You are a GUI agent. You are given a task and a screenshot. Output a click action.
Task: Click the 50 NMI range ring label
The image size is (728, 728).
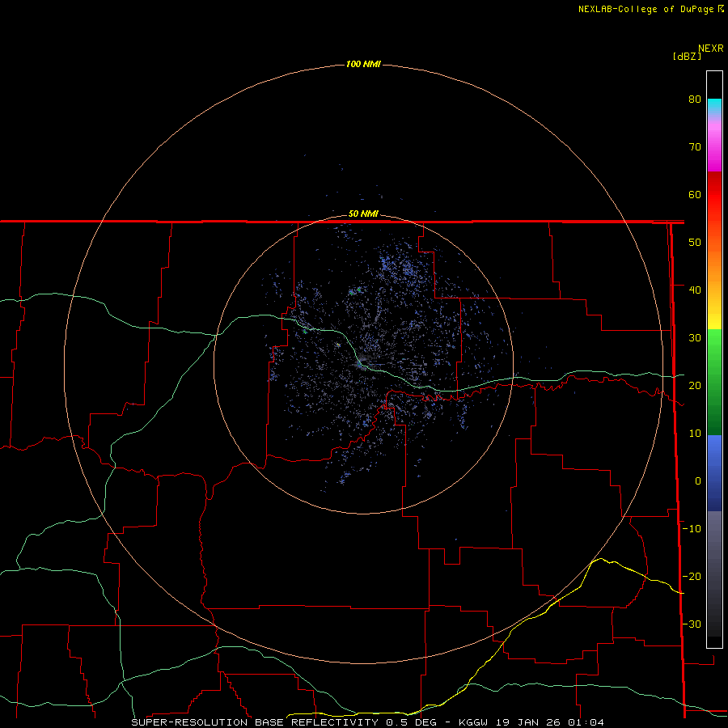pyautogui.click(x=363, y=214)
